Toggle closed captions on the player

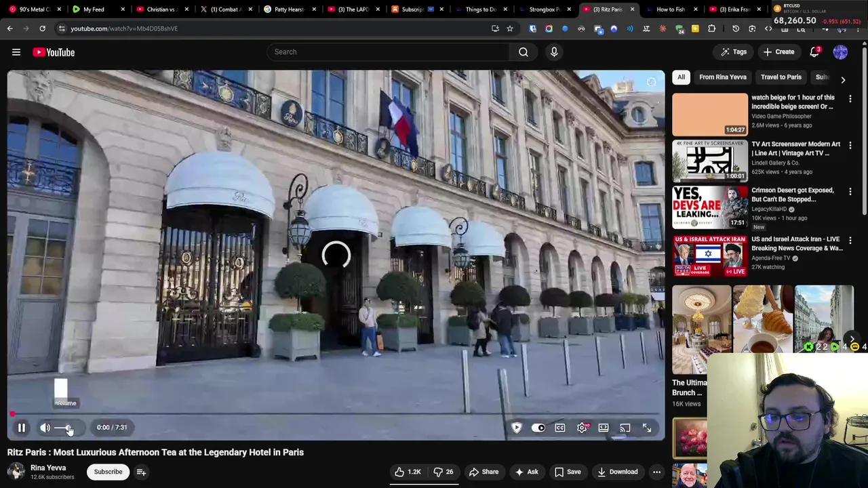click(560, 428)
